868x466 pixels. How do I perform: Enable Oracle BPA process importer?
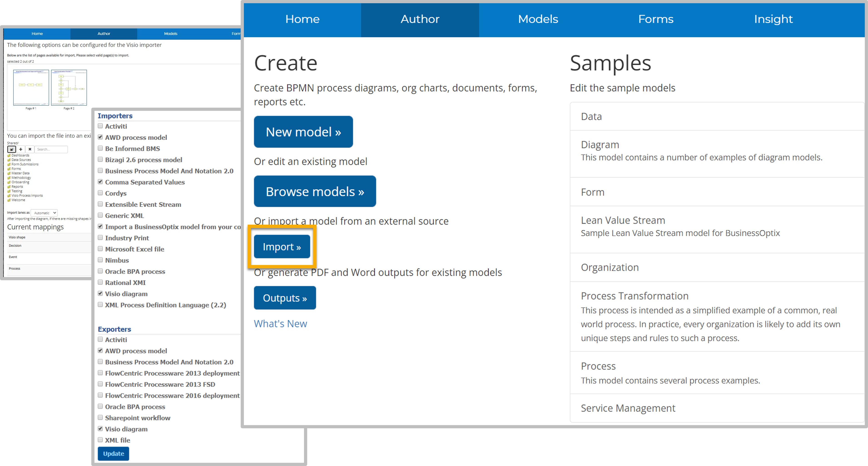[x=100, y=271]
